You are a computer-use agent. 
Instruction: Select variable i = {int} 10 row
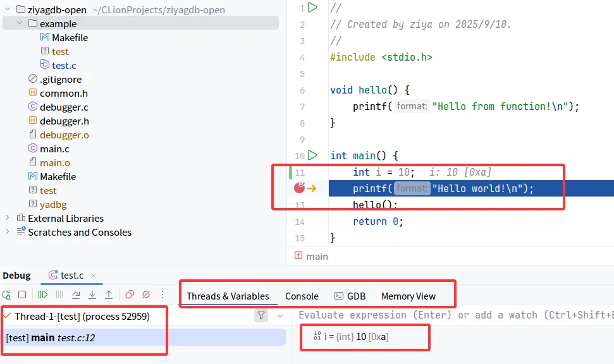tap(351, 337)
